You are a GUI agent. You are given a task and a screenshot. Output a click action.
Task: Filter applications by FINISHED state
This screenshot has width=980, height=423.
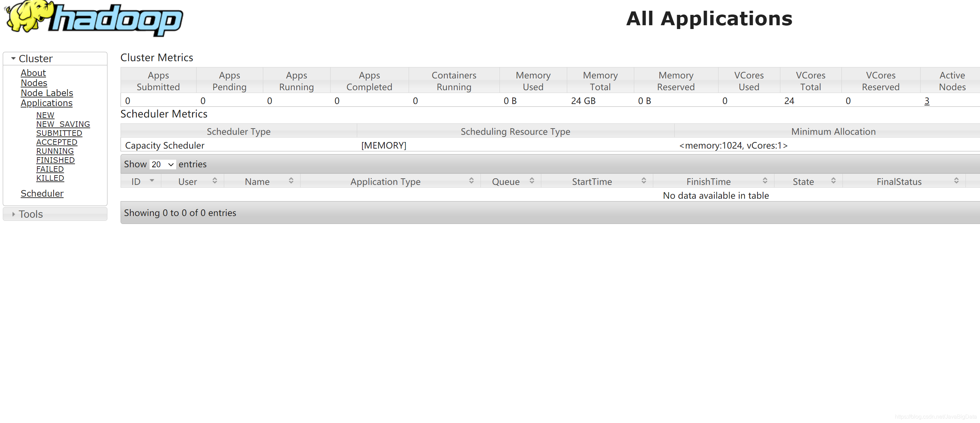(x=55, y=160)
